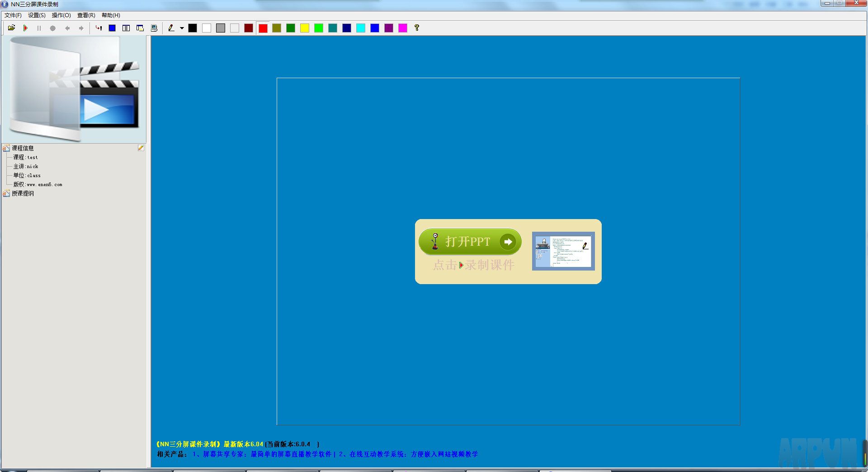Screen dimensions: 868x472
Task: Open the 文件(F) menu
Action: [13, 15]
